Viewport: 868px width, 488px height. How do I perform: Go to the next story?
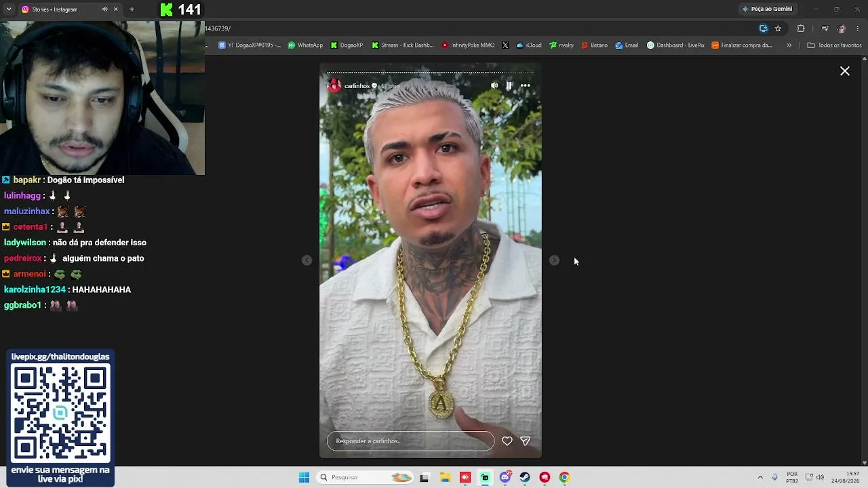(x=554, y=260)
